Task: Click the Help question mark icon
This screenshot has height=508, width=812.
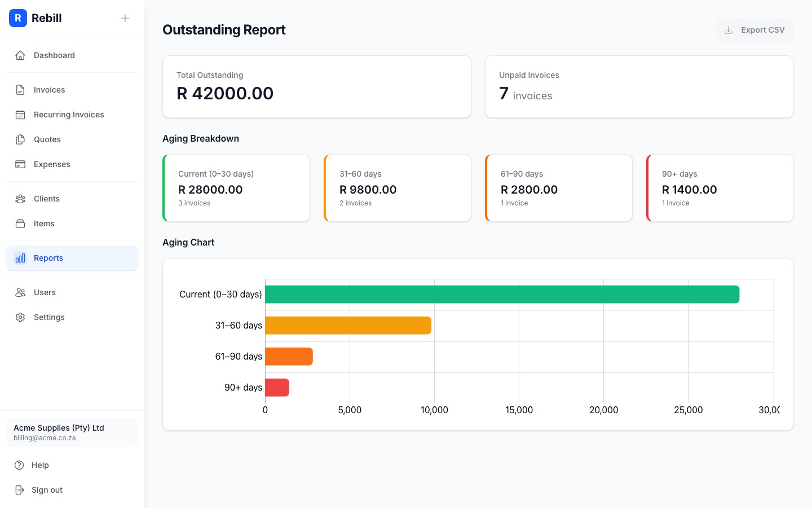Action: [20, 465]
